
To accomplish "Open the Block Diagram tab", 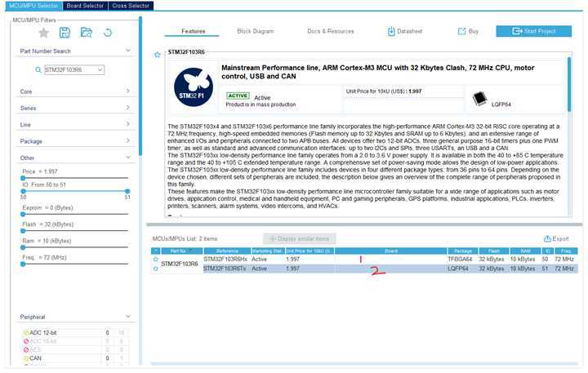I will click(x=256, y=32).
